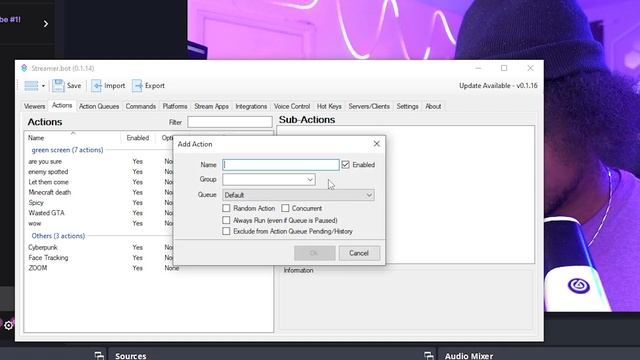The image size is (640, 360).
Task: Open the Stream Apps tab
Action: pyautogui.click(x=211, y=106)
